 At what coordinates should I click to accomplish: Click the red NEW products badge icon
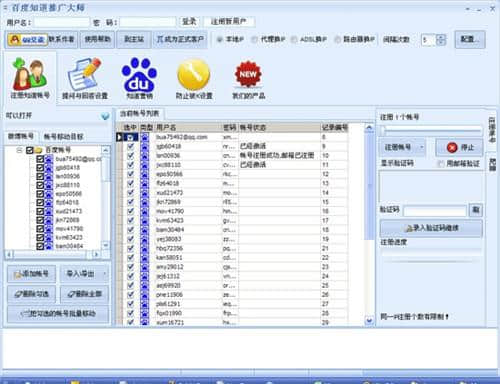(x=248, y=74)
